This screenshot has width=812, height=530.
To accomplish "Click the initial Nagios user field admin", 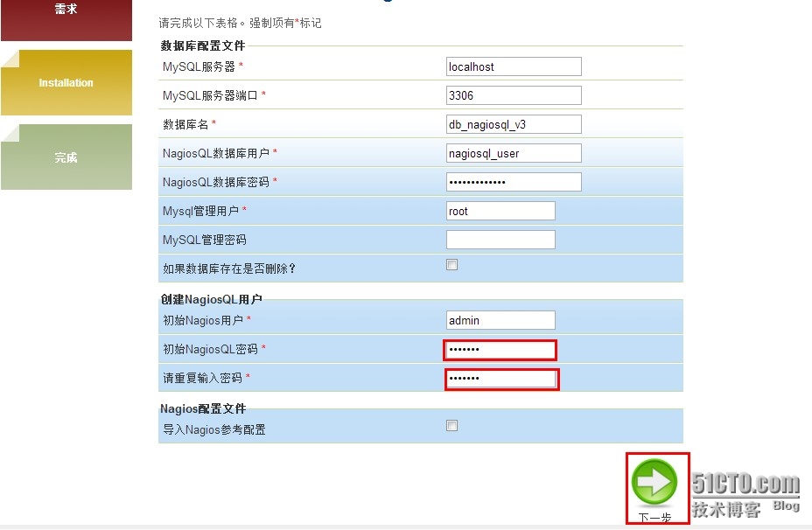I will [500, 320].
